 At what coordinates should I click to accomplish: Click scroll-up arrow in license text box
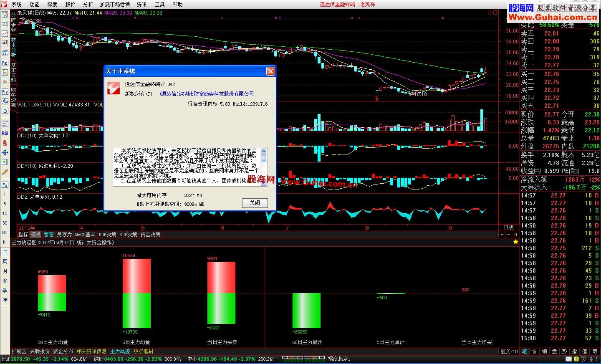coord(263,151)
